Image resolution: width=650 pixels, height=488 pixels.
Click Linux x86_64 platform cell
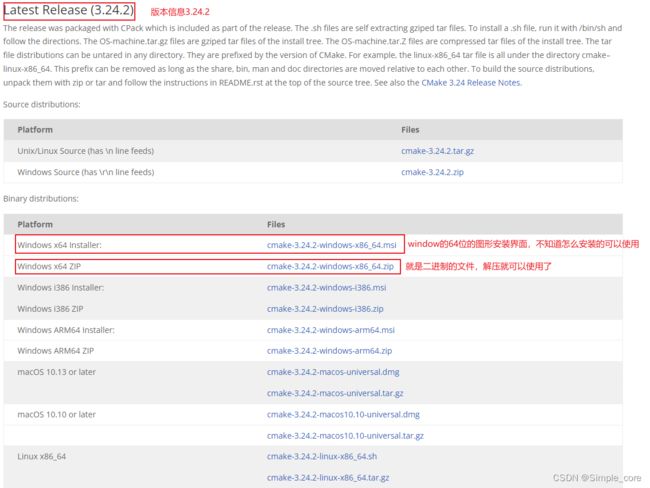[41, 456]
